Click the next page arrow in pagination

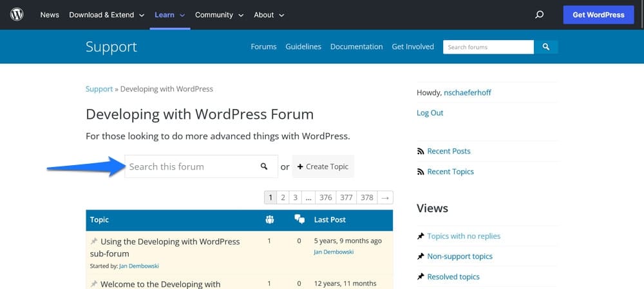[x=385, y=197]
